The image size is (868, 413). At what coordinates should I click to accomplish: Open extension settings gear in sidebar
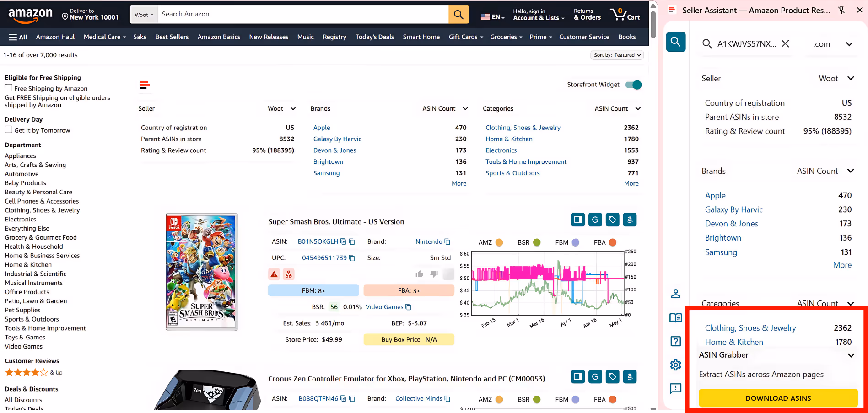(676, 365)
